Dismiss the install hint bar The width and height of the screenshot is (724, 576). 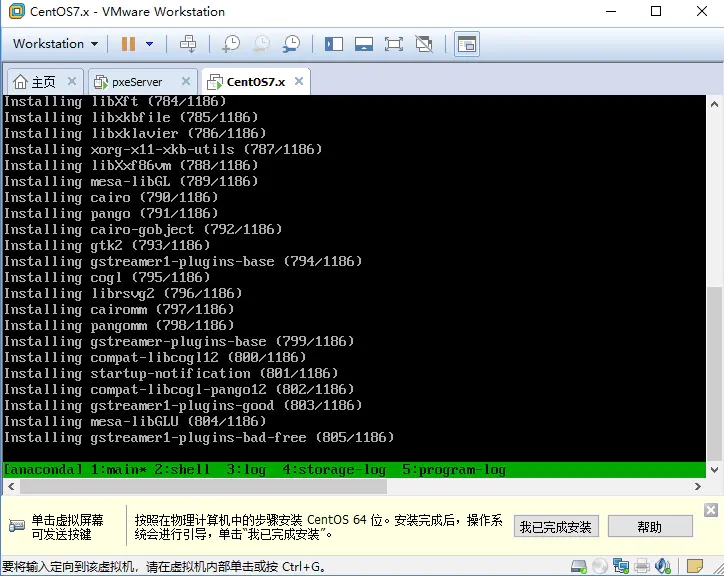click(x=711, y=510)
